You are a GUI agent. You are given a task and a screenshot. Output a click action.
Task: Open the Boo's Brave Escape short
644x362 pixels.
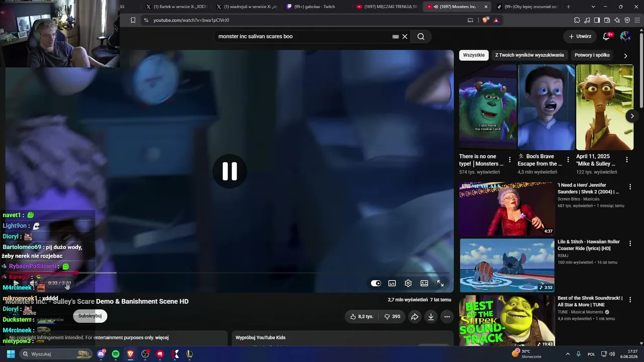[x=546, y=107]
